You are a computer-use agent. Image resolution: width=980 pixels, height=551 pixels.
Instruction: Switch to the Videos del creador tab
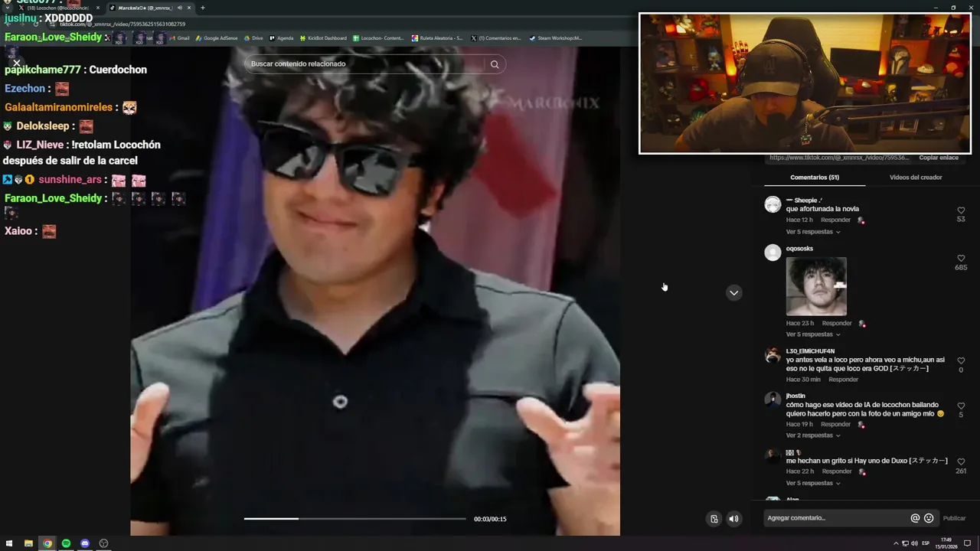coord(916,178)
